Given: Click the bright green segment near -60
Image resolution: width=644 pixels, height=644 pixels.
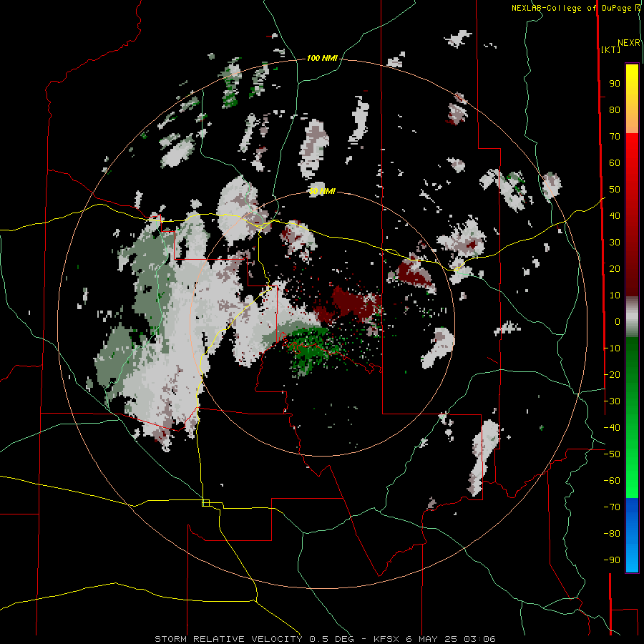Looking at the screenshot, I should click(632, 481).
